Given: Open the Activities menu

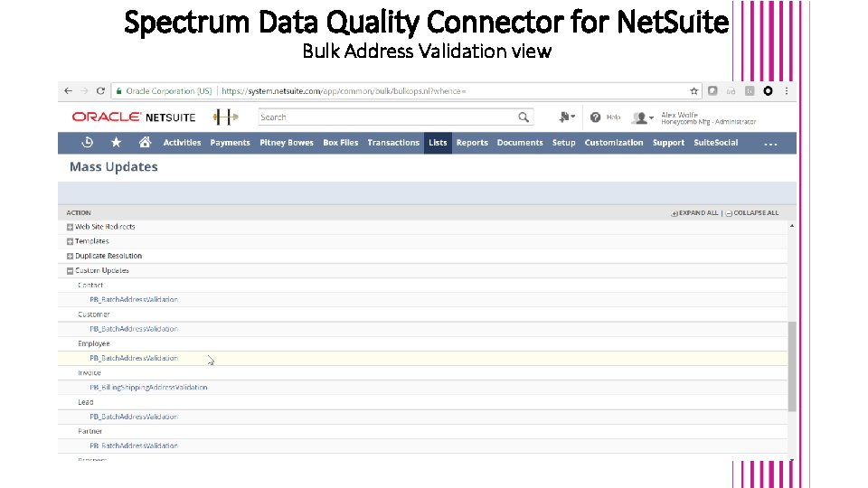Looking at the screenshot, I should click(x=182, y=142).
